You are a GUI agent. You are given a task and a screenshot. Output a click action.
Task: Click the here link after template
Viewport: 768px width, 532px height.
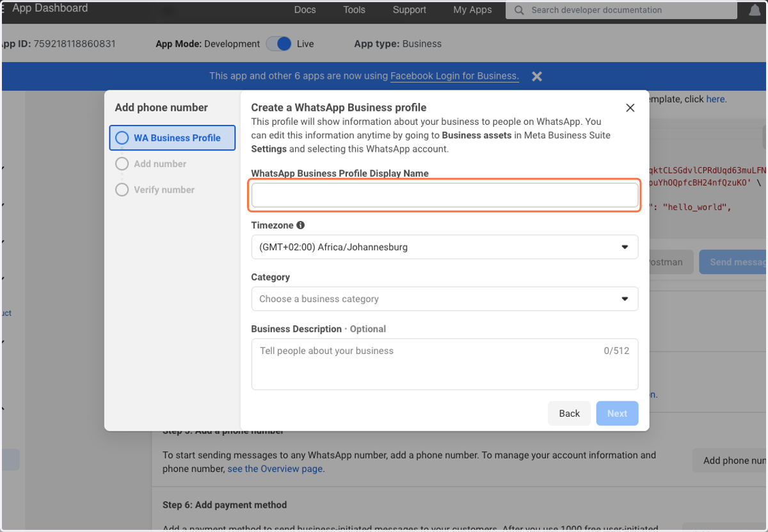coord(716,99)
